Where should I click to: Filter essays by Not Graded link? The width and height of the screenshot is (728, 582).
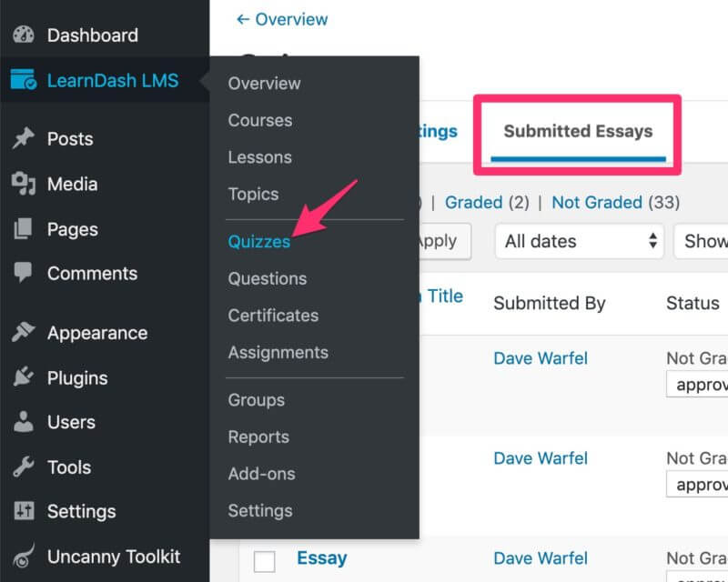point(596,202)
